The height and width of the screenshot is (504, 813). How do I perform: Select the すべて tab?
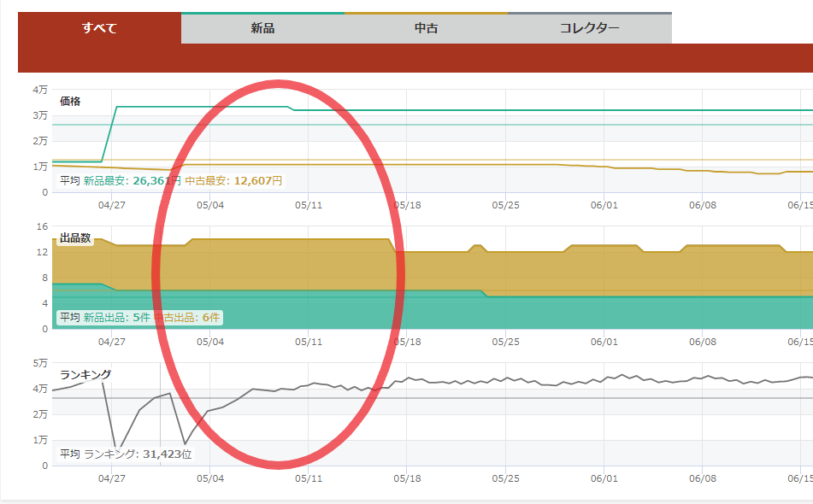(x=99, y=28)
